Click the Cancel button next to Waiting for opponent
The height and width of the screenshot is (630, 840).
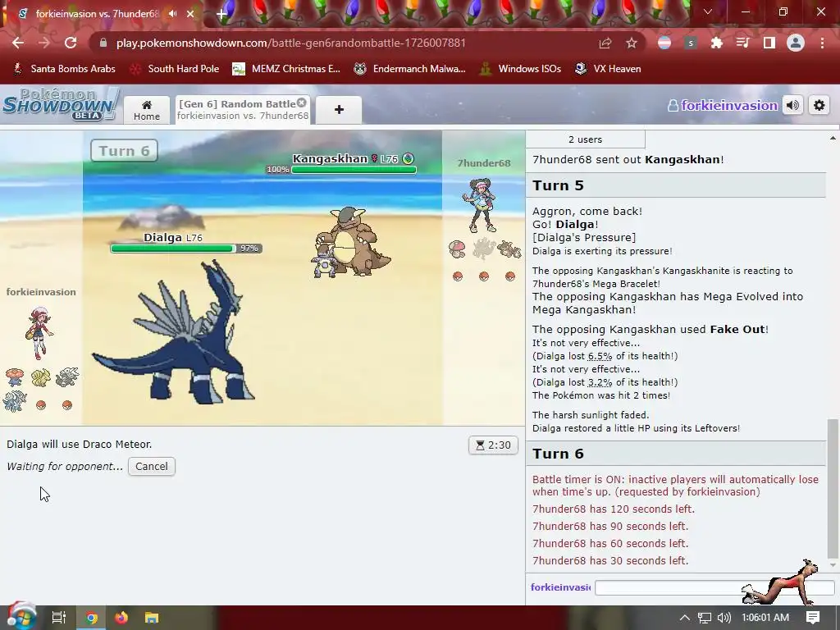point(152,466)
